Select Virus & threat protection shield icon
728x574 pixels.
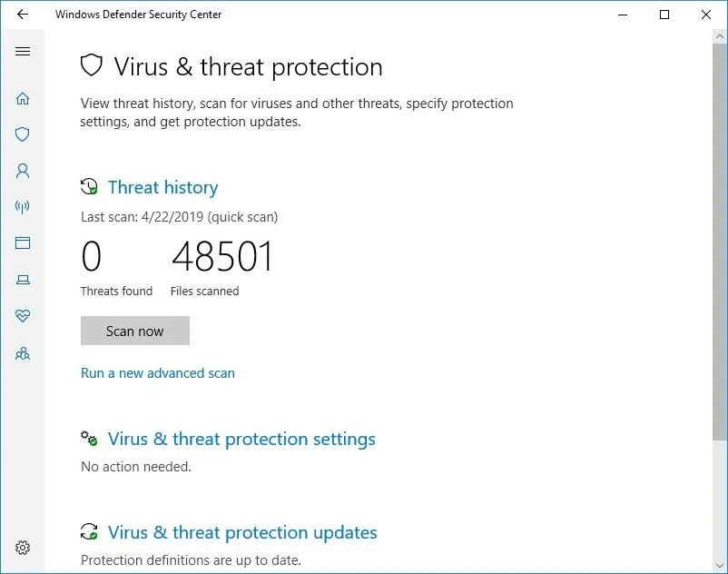[23, 134]
